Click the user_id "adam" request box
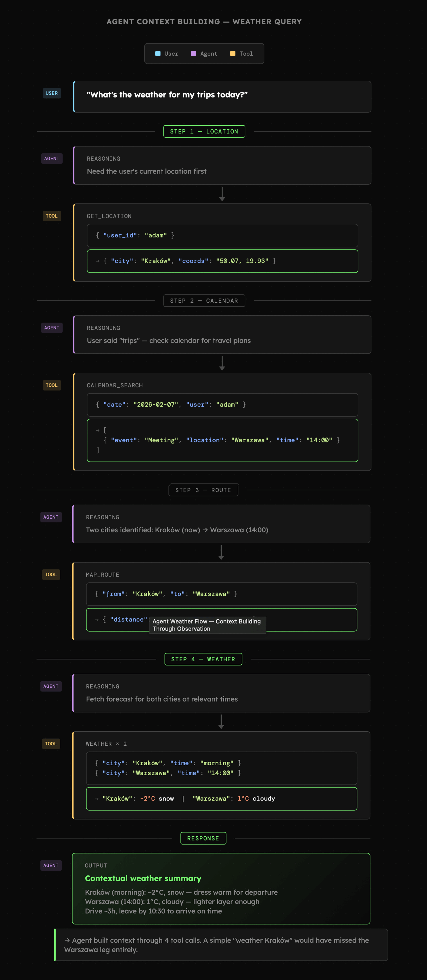The width and height of the screenshot is (427, 980). [x=222, y=235]
